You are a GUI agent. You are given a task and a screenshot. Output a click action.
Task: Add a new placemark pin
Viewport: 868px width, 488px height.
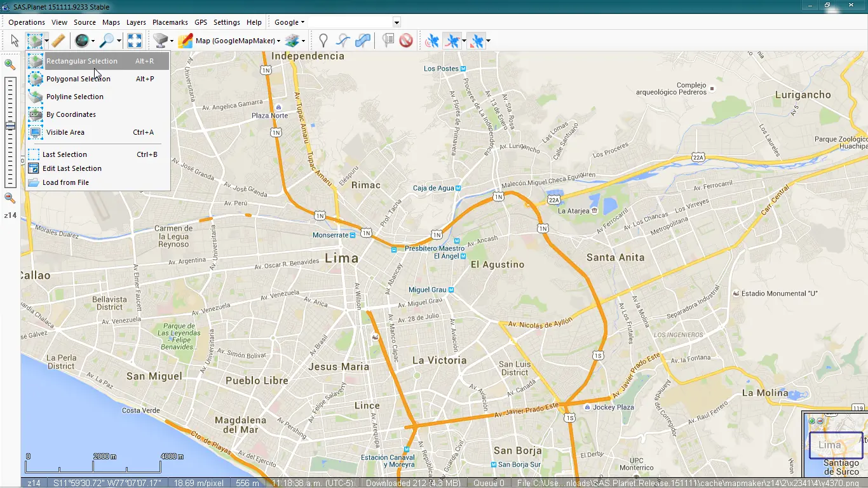pyautogui.click(x=323, y=41)
